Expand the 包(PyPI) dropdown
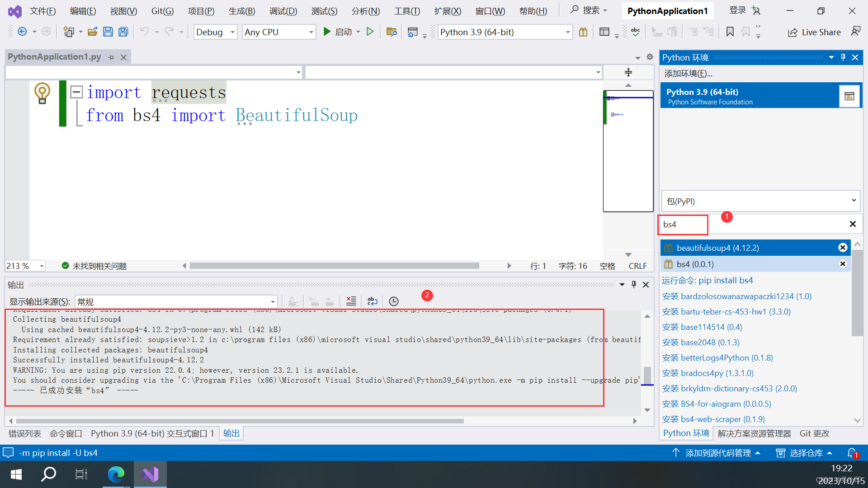 [x=760, y=201]
